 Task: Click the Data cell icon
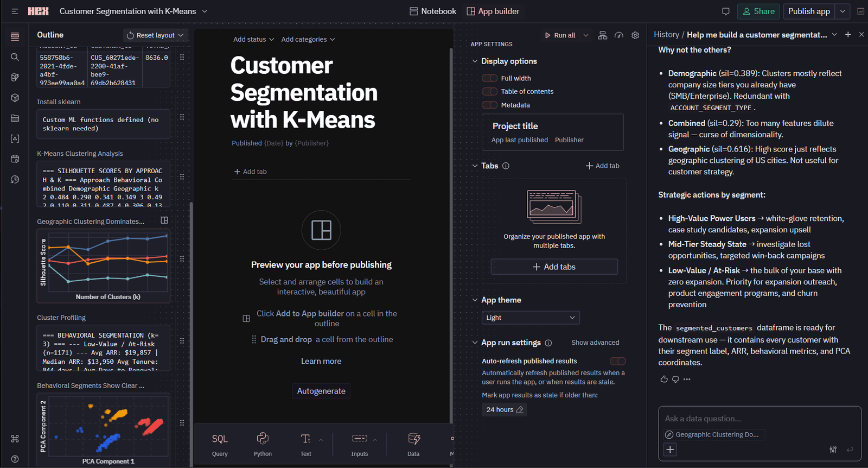(x=413, y=439)
